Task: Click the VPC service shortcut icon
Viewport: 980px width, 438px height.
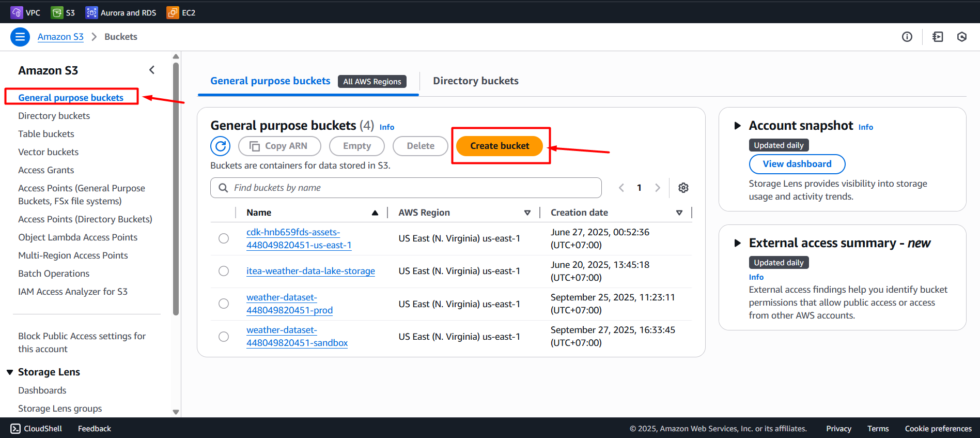Action: (17, 12)
